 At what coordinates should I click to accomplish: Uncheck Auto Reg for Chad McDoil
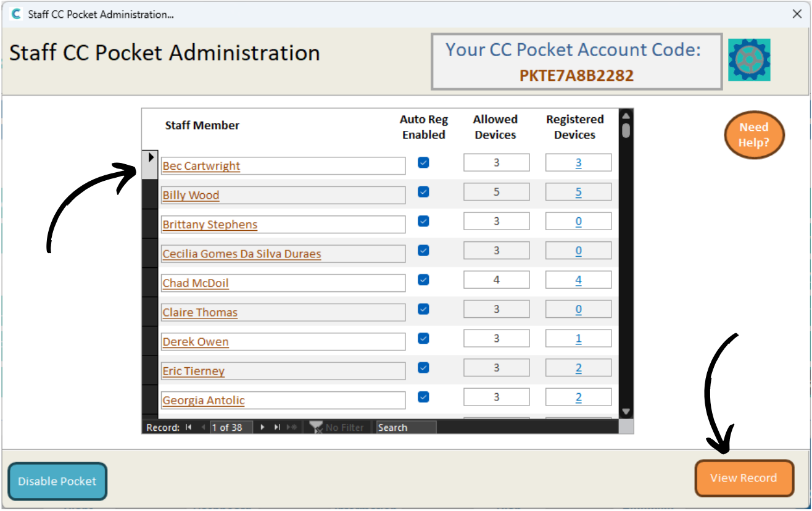pyautogui.click(x=423, y=280)
